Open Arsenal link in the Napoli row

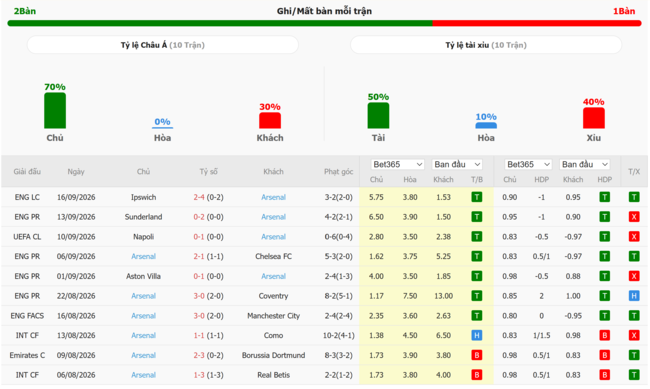tap(273, 237)
